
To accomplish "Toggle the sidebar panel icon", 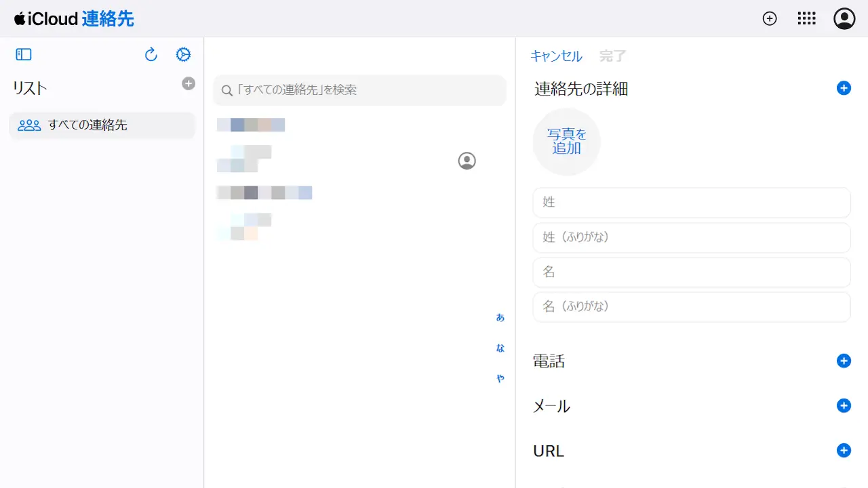I will point(24,55).
